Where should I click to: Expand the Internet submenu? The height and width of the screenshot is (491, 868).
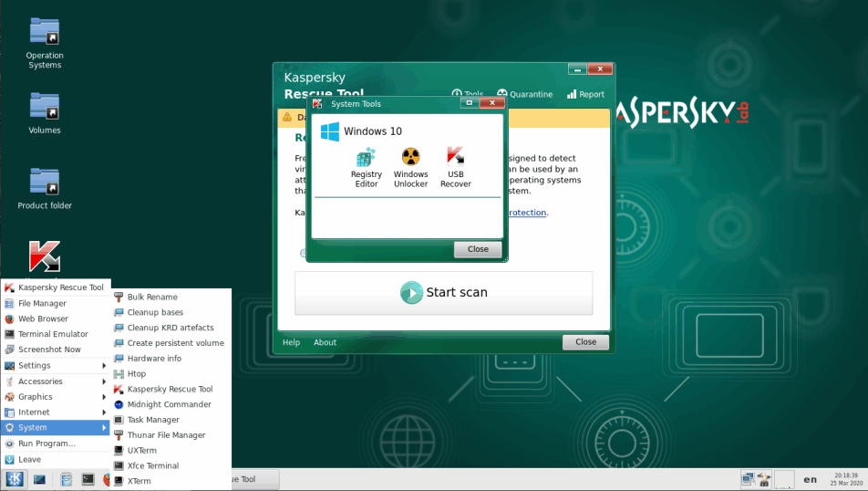click(56, 413)
